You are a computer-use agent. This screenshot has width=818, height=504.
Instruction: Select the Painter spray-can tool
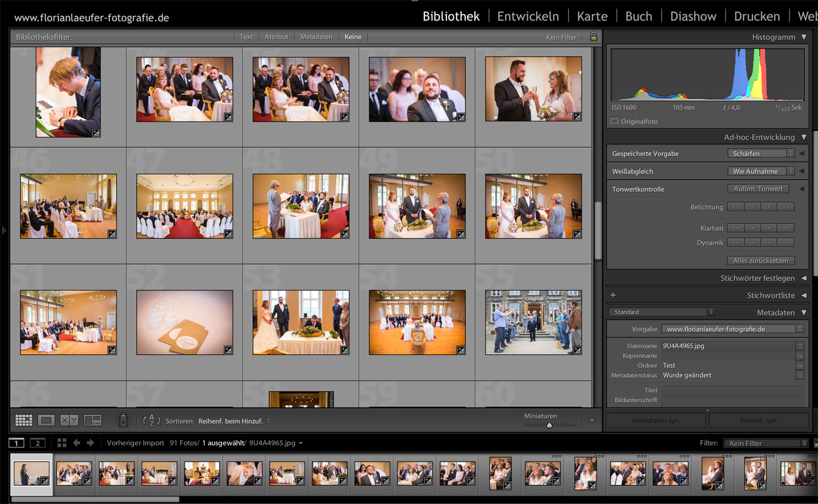pos(123,419)
